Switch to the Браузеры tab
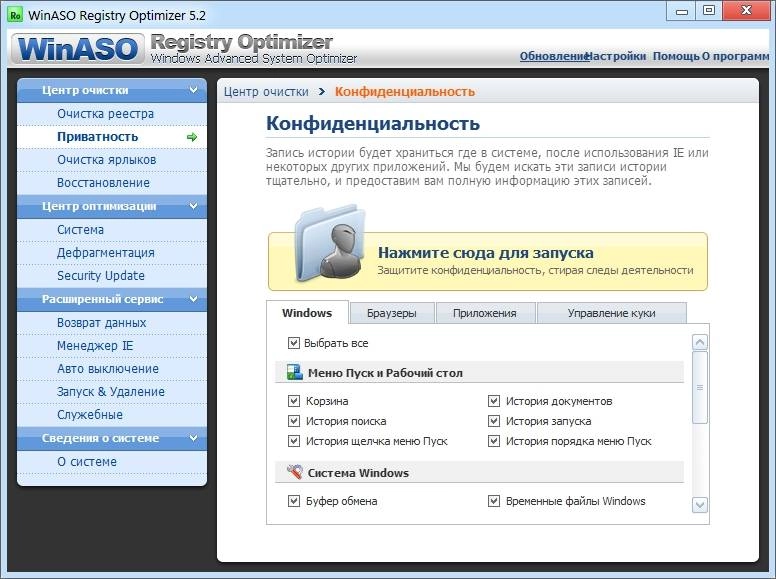Viewport: 776px width, 579px height. [392, 313]
